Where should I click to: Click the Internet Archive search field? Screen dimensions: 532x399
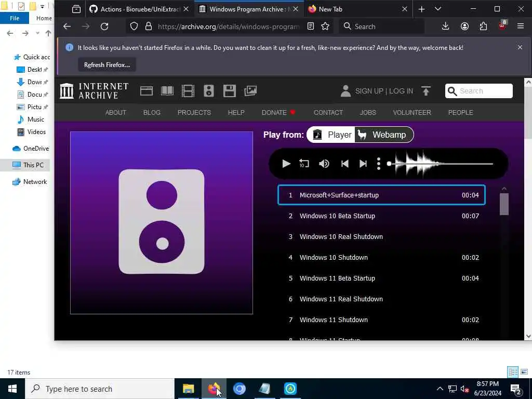pyautogui.click(x=478, y=91)
